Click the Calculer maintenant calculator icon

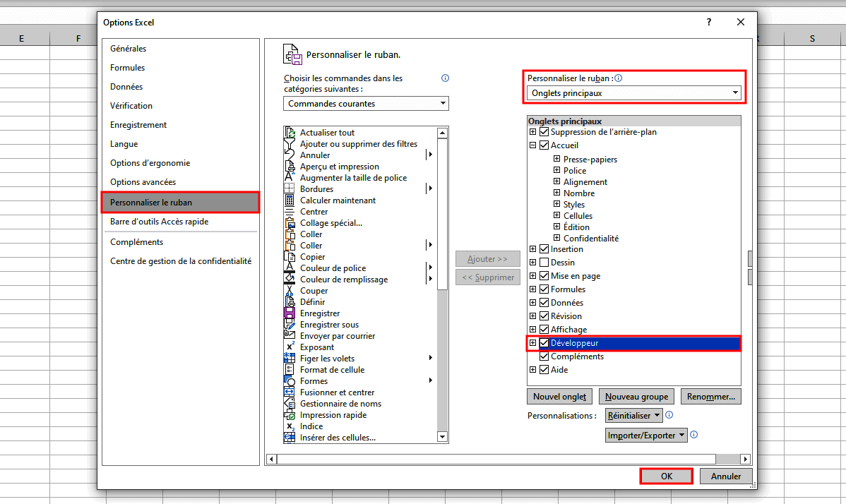[289, 200]
